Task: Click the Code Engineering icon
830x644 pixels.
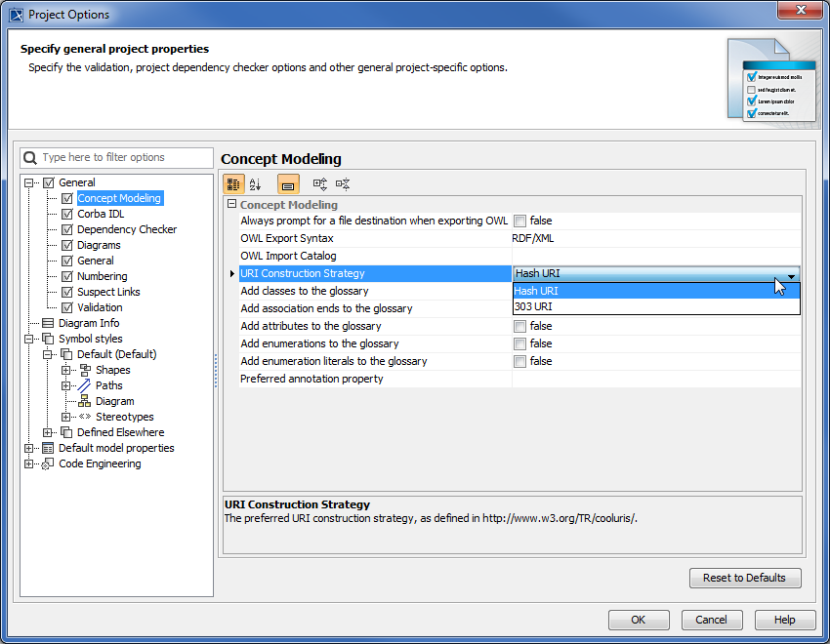Action: pyautogui.click(x=48, y=463)
